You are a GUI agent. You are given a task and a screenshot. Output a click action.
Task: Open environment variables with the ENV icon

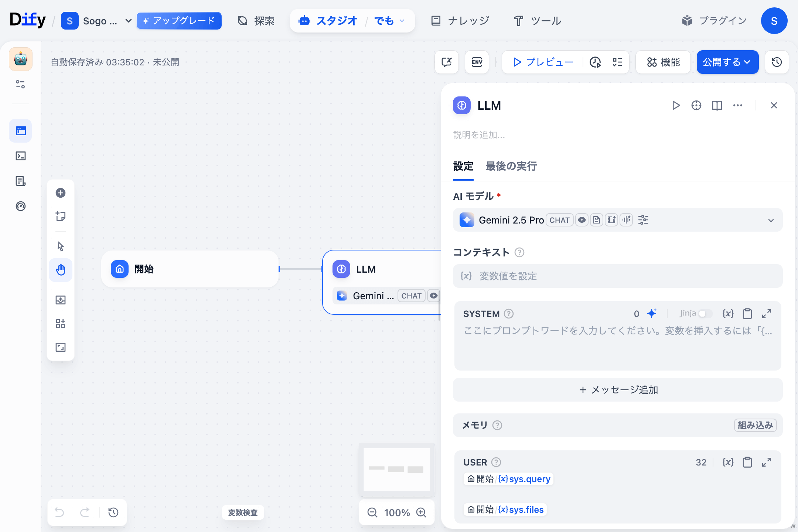[477, 62]
